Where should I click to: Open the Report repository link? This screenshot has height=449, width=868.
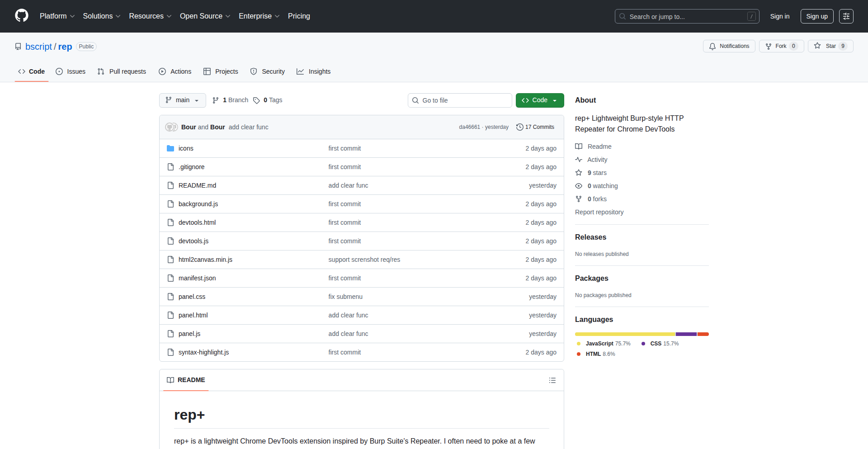click(599, 212)
